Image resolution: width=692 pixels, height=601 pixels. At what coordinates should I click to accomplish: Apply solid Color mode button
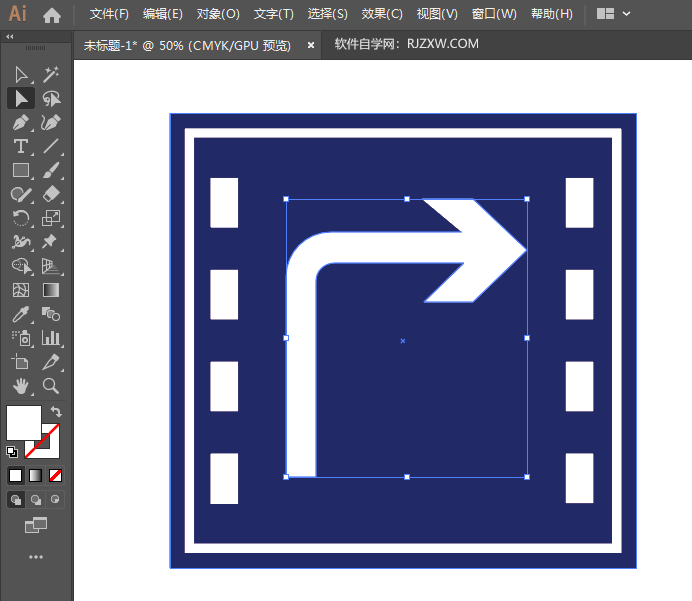pos(15,475)
